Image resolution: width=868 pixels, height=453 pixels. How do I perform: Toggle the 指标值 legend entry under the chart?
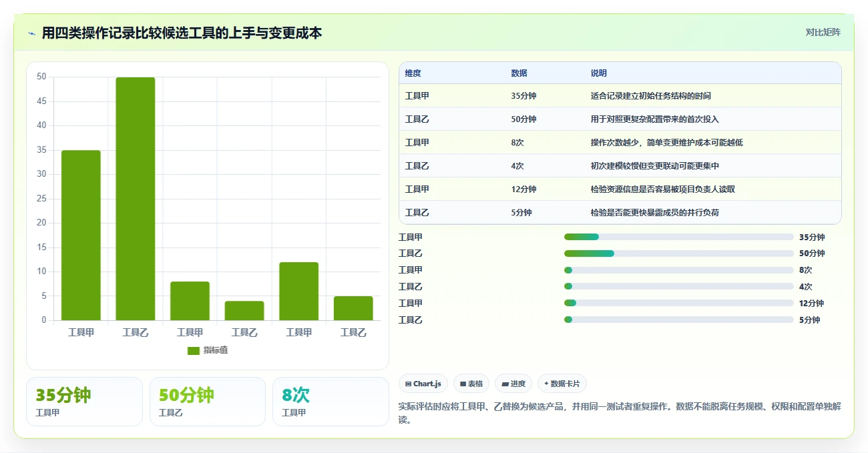click(208, 350)
